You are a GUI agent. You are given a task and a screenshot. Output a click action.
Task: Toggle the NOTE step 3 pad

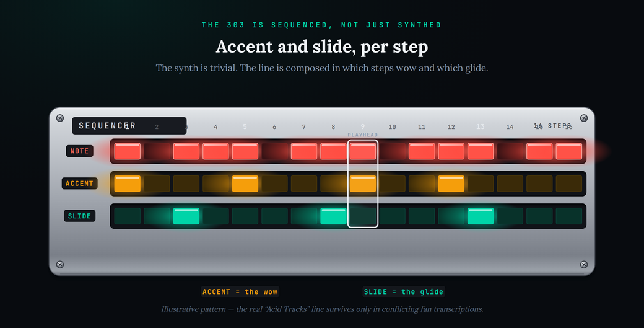coord(186,151)
